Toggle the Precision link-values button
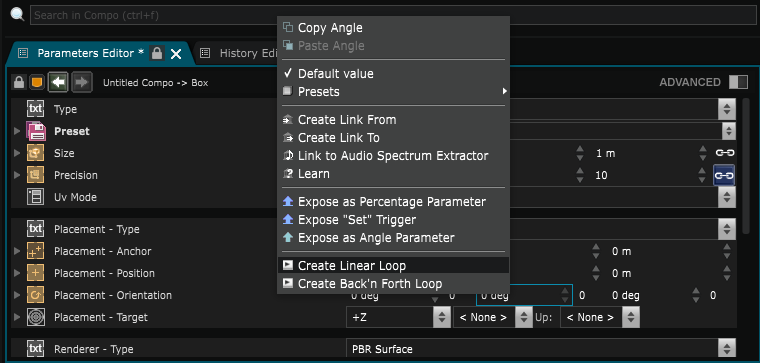This screenshot has height=363, width=760. pos(724,175)
